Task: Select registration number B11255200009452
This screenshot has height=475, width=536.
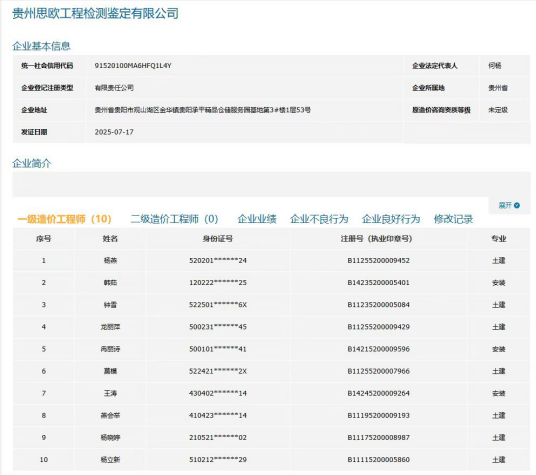Action: click(378, 260)
